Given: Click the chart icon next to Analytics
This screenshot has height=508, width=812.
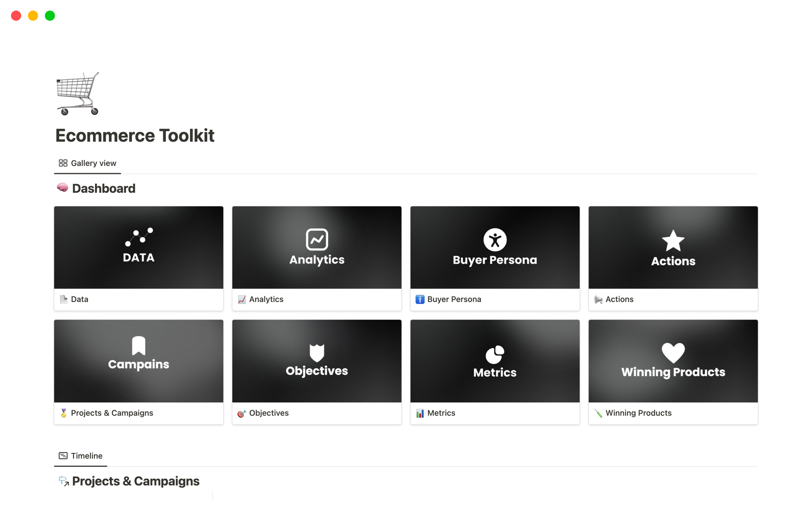Looking at the screenshot, I should coord(242,299).
